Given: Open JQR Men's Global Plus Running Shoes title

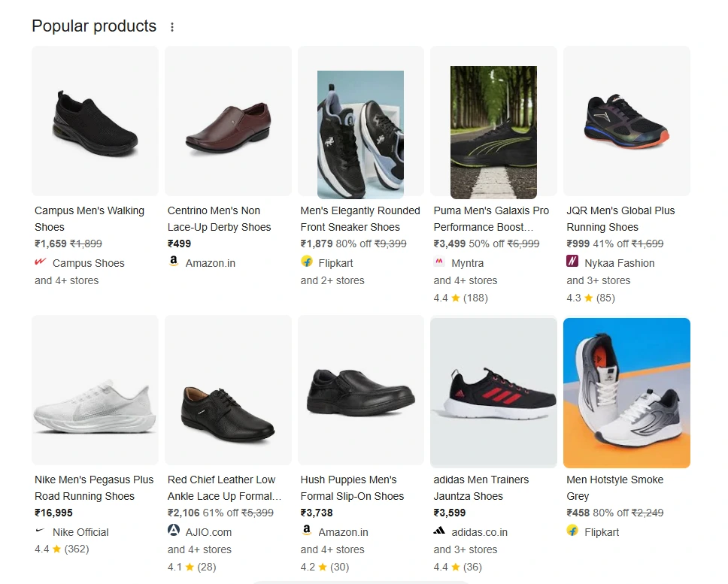Looking at the screenshot, I should coord(620,219).
